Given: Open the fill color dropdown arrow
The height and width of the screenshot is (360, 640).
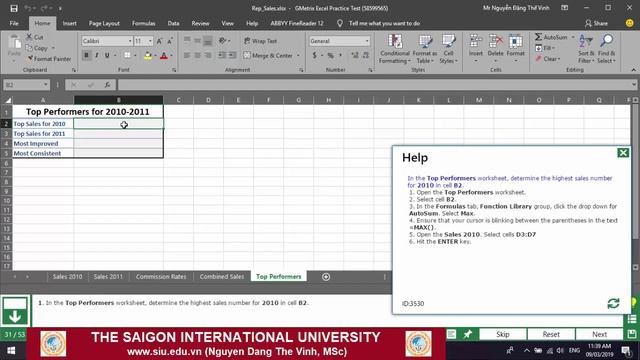Looking at the screenshot, I should click(155, 56).
